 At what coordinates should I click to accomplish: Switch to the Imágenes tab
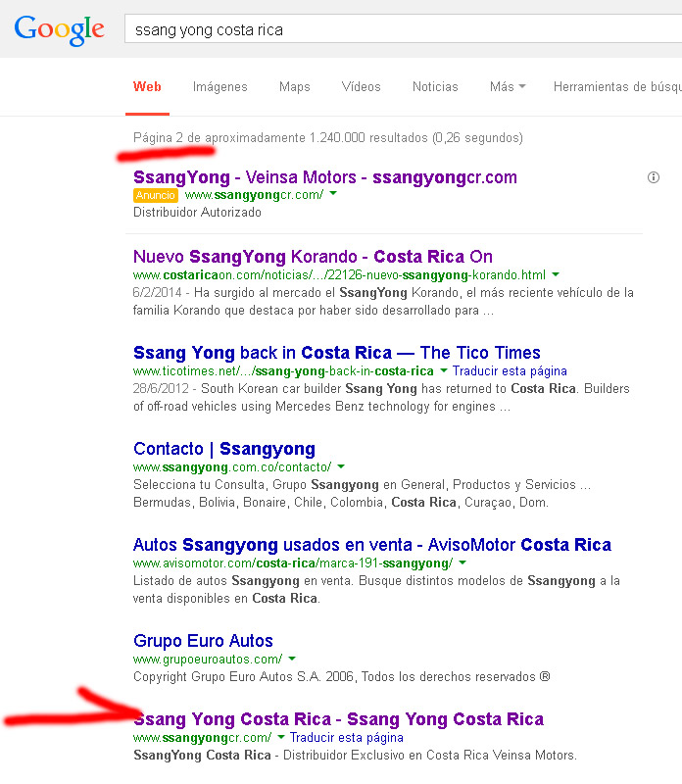click(x=220, y=87)
